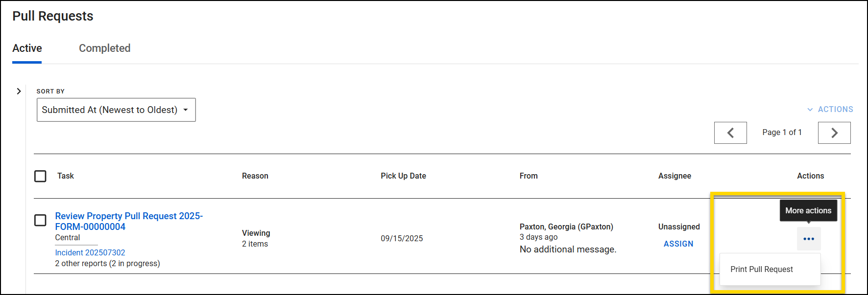Open the Sort By dropdown

point(116,110)
